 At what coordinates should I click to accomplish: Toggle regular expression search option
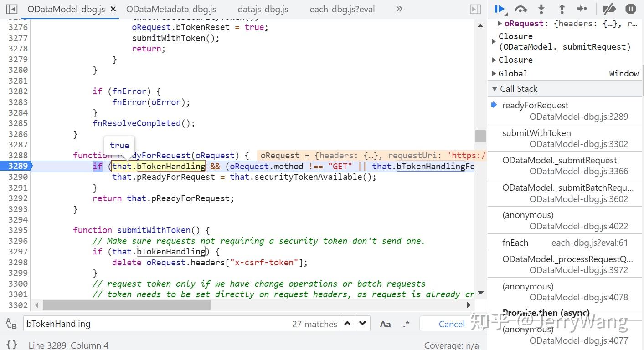pos(406,324)
